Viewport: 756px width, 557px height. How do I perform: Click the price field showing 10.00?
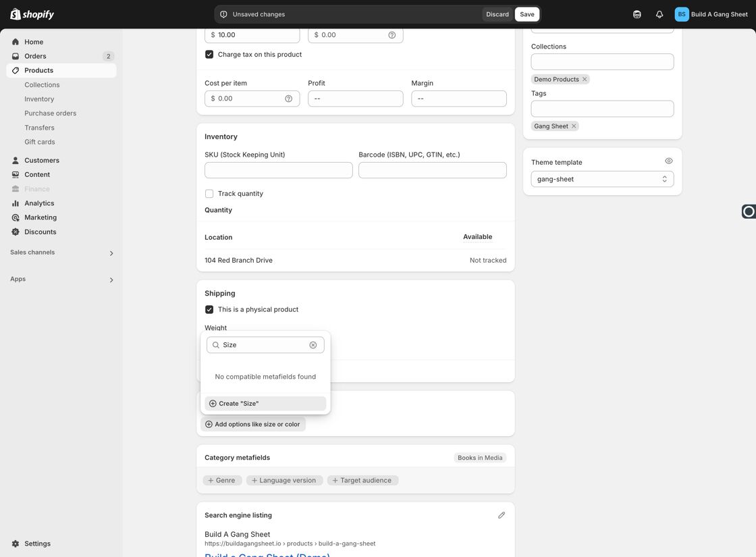(252, 34)
